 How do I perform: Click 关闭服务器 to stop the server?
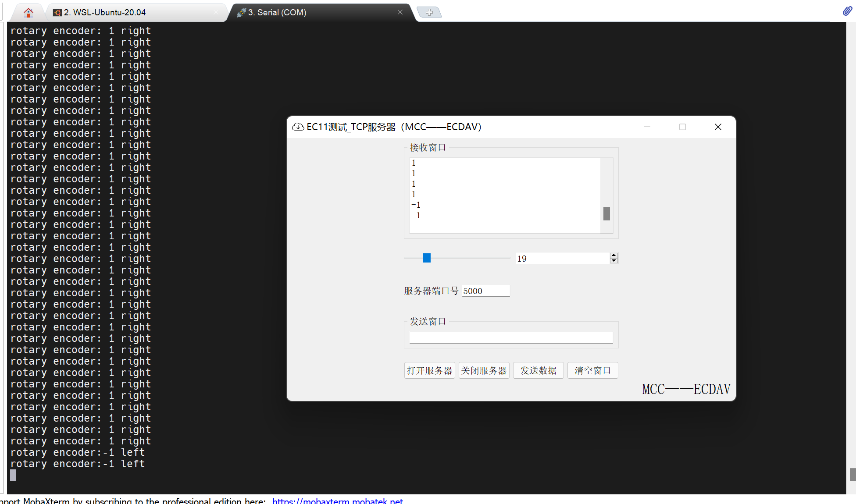(484, 370)
